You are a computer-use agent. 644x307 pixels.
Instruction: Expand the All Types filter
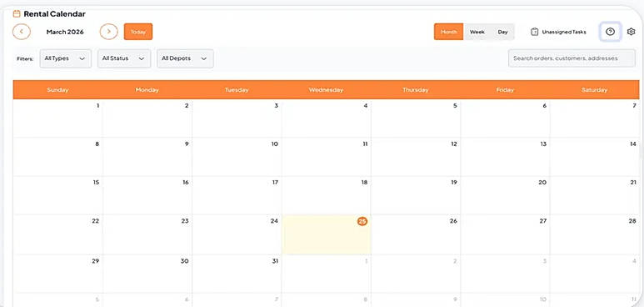[x=66, y=58]
